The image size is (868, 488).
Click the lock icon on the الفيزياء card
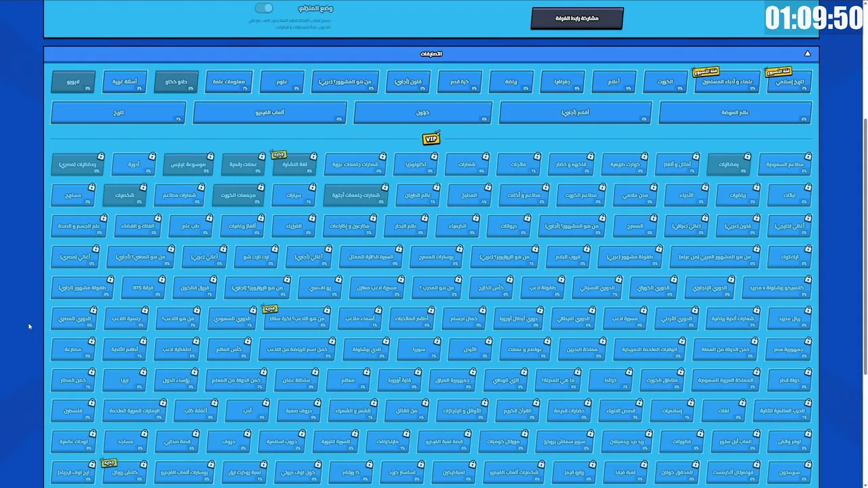click(x=312, y=218)
